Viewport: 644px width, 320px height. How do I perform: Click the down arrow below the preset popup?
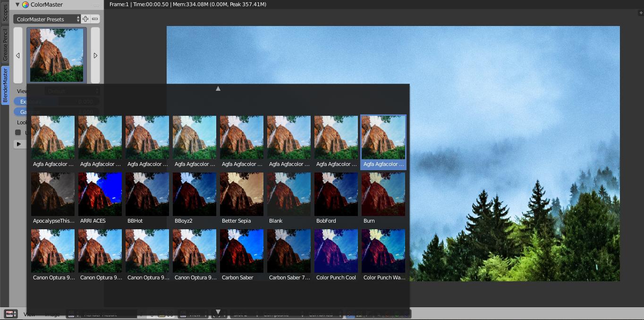point(218,312)
